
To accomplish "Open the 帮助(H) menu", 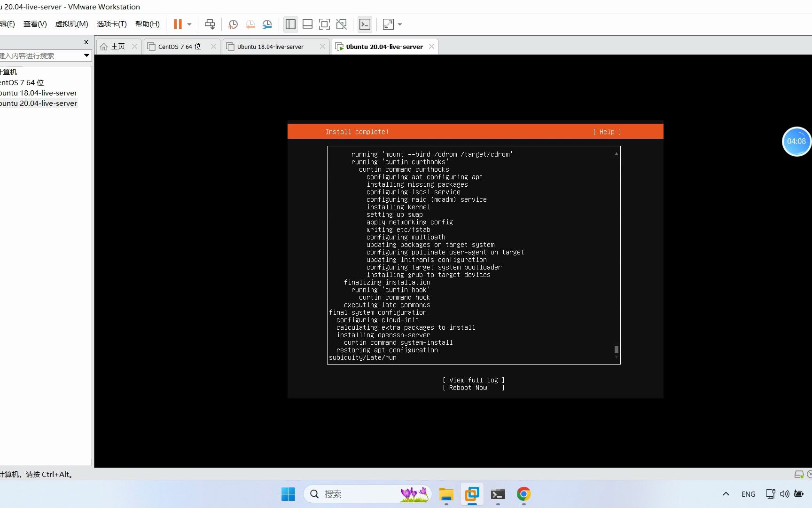I will [x=147, y=24].
